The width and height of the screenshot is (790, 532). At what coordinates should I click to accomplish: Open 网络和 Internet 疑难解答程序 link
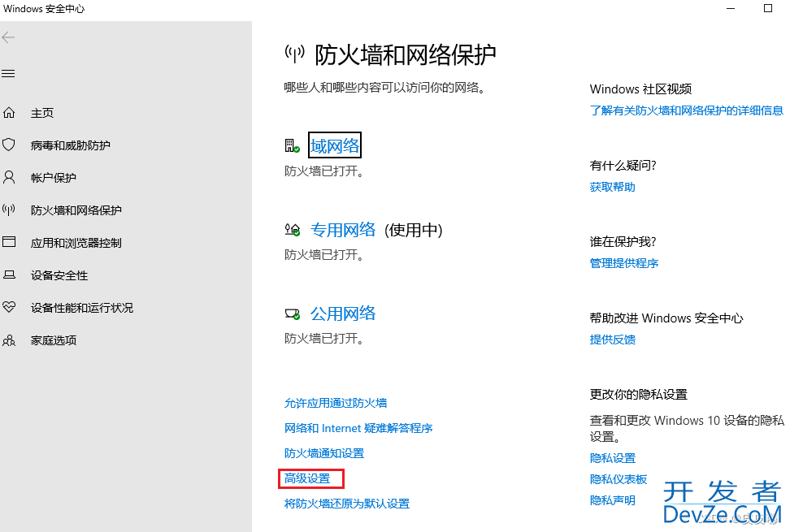pyautogui.click(x=358, y=428)
